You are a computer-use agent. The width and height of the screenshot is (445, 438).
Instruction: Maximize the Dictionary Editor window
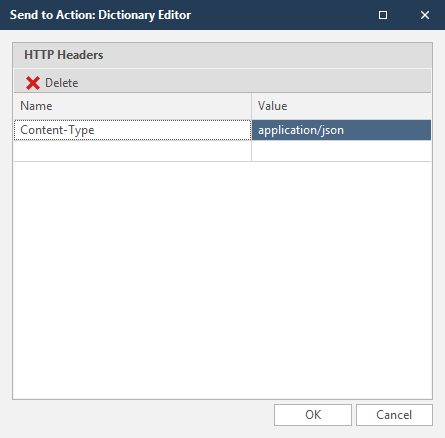coord(383,15)
